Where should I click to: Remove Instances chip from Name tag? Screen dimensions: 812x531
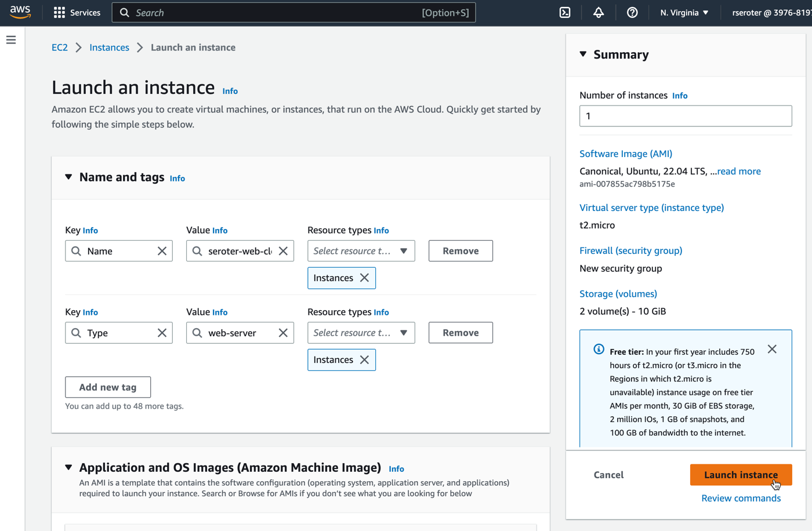(x=364, y=278)
